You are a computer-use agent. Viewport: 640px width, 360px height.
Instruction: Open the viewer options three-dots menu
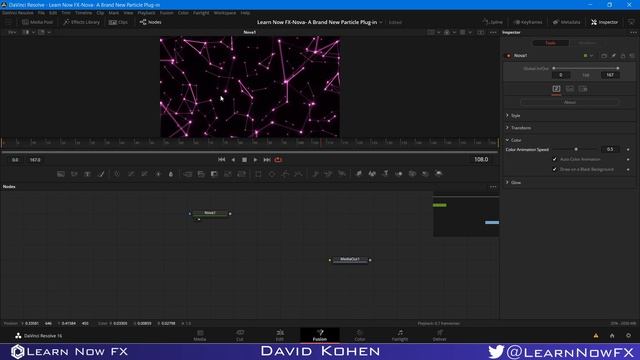pos(493,32)
